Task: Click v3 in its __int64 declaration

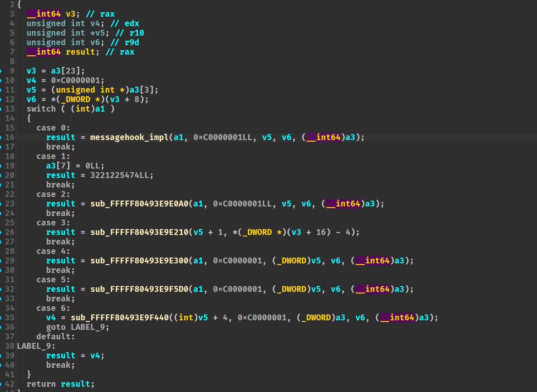Action: [x=71, y=14]
